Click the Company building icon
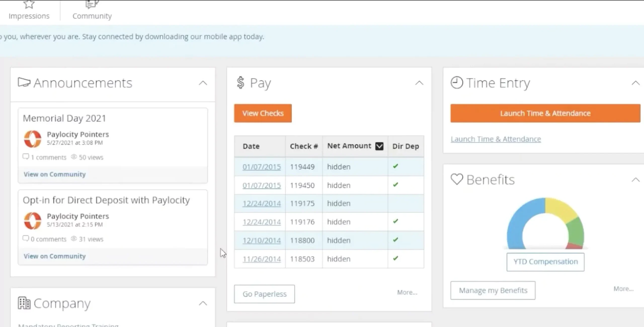This screenshot has height=327, width=644. coord(24,303)
